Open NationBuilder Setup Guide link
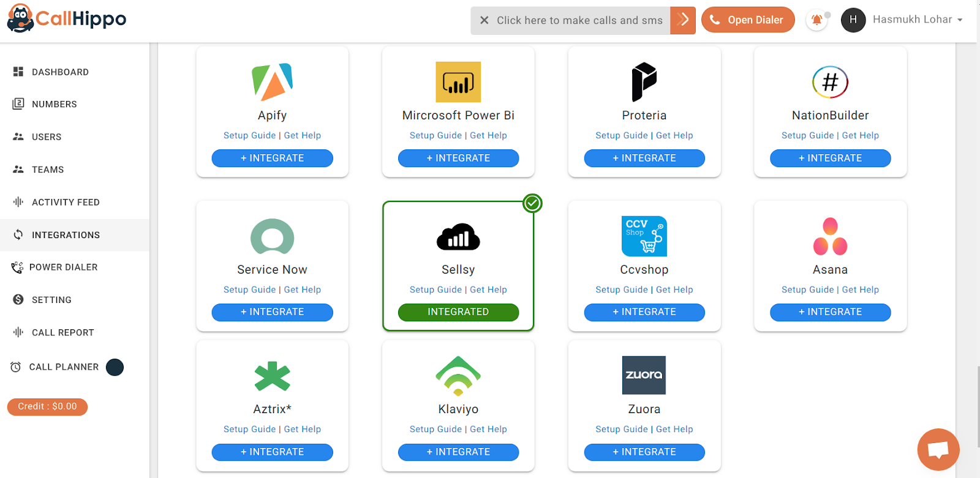This screenshot has width=980, height=478. [x=807, y=135]
